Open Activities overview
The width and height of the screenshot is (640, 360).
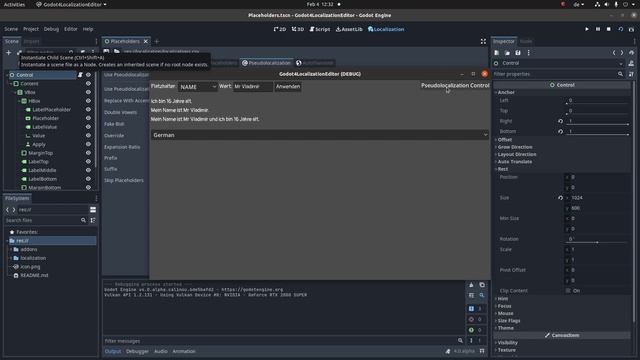point(14,4)
